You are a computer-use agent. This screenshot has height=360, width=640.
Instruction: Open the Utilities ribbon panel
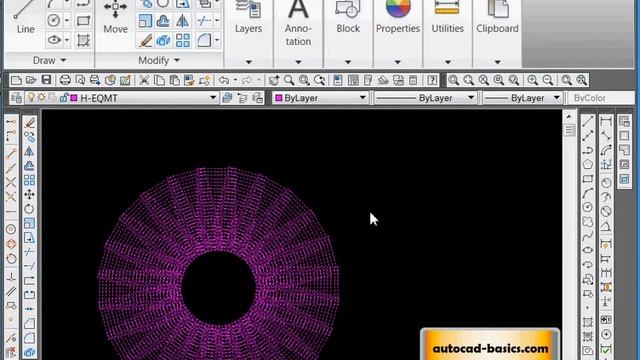(x=447, y=33)
